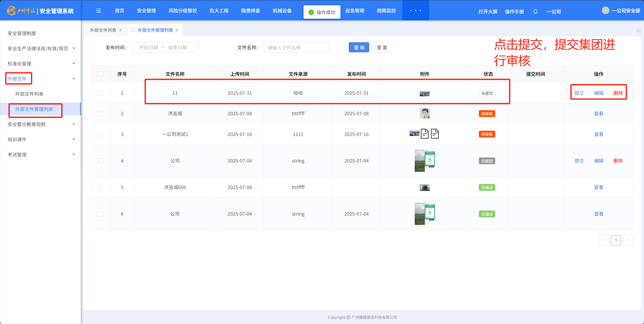Viewport: 644px width, 324px height.
Task: Click the three-dots more menu
Action: [415, 11]
